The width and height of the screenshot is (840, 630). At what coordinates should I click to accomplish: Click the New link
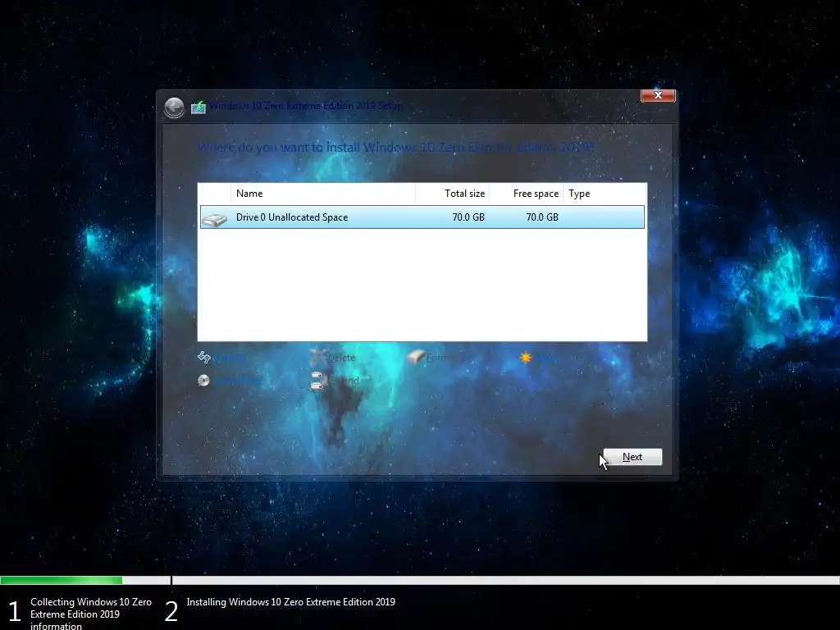point(546,358)
